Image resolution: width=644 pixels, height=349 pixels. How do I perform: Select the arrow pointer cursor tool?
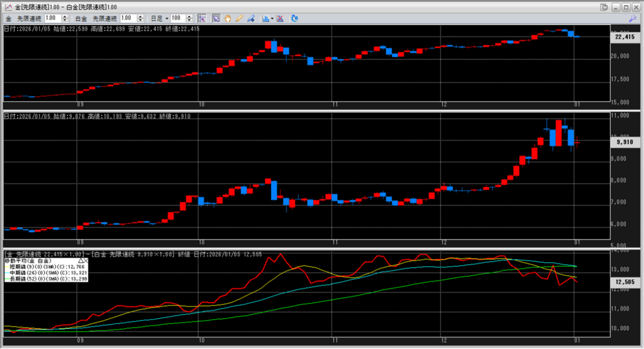tap(216, 19)
